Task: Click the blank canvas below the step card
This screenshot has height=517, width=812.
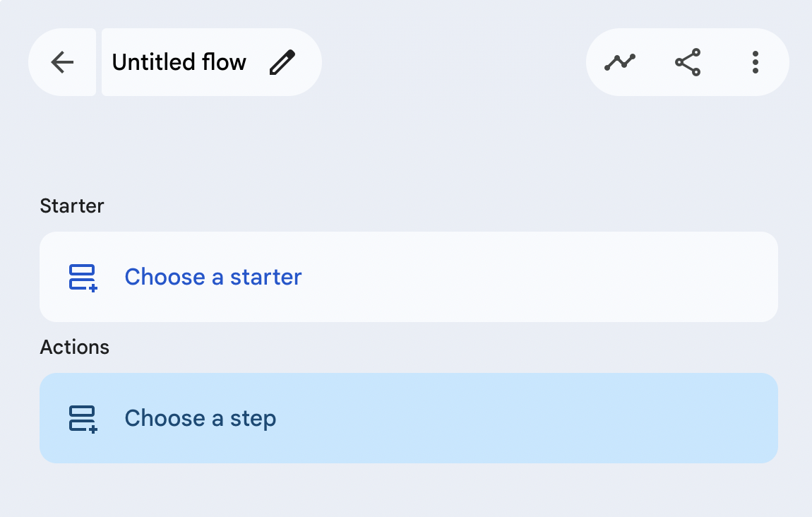Action: tap(406, 491)
